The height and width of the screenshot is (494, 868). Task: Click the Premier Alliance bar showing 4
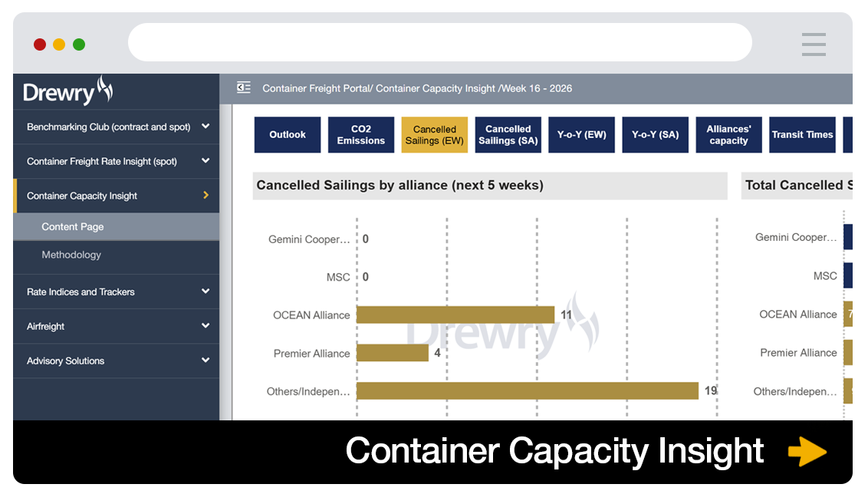tap(393, 353)
